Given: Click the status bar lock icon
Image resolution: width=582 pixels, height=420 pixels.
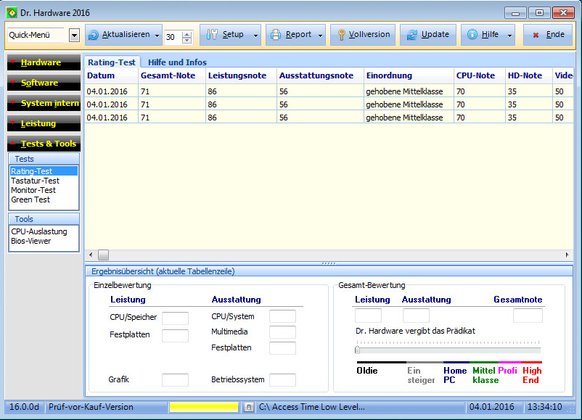Looking at the screenshot, I should click(249, 407).
